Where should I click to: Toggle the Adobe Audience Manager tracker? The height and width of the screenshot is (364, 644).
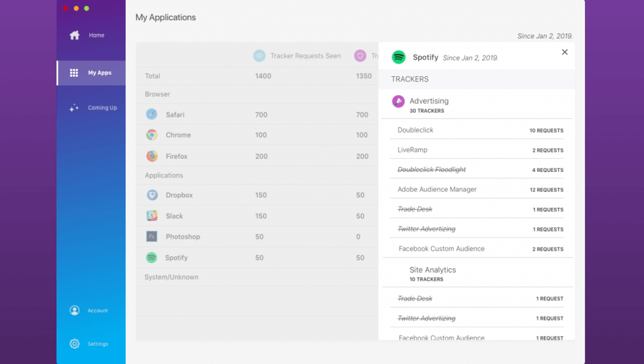pos(477,189)
